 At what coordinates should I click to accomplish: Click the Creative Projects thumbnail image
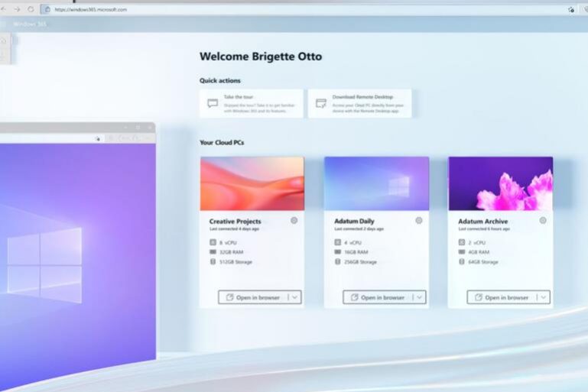coord(252,183)
